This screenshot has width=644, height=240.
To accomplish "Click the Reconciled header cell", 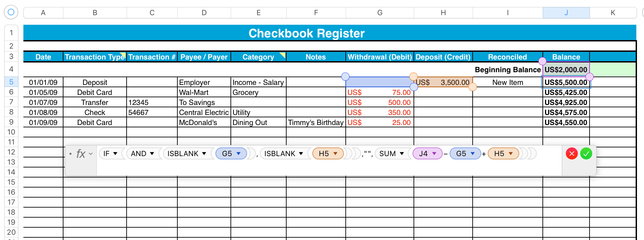I will coord(508,57).
